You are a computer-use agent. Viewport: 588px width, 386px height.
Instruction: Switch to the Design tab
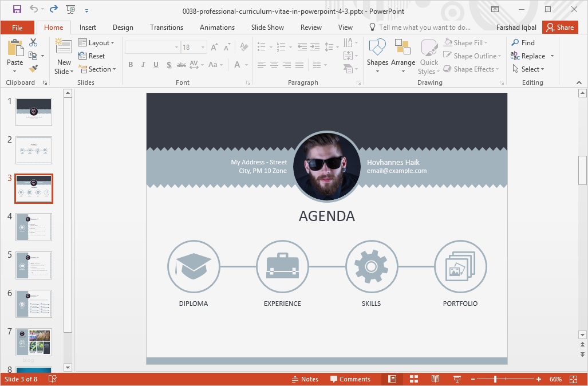click(123, 27)
